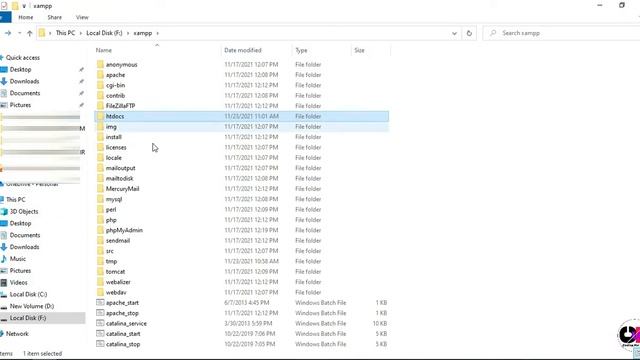
Task: Select apache_stop batch file icon
Action: click(x=100, y=313)
